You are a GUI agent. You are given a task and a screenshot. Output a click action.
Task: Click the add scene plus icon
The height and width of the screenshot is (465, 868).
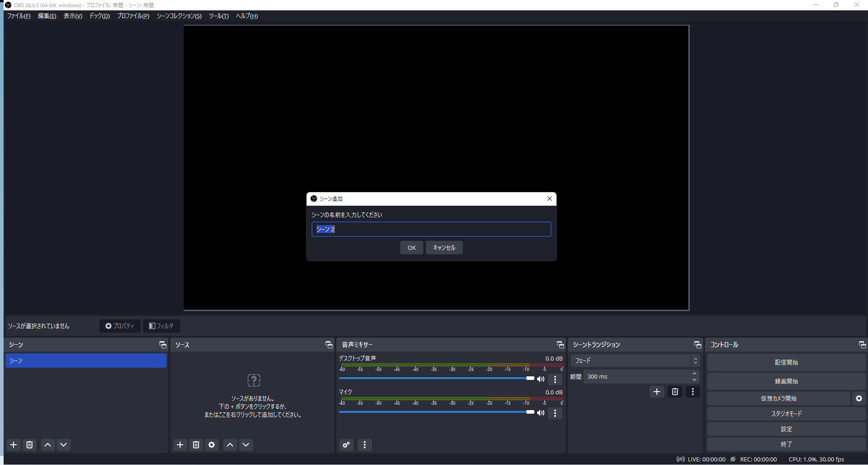[14, 445]
